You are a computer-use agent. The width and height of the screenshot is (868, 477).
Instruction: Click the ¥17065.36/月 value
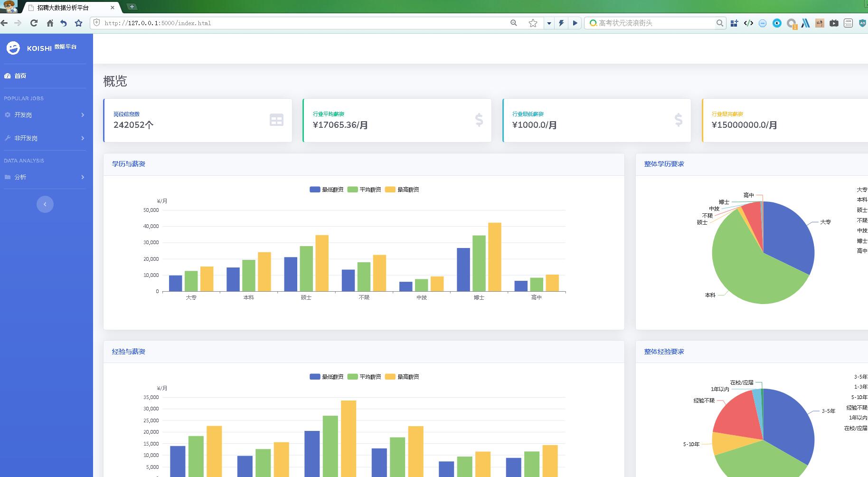tap(340, 125)
